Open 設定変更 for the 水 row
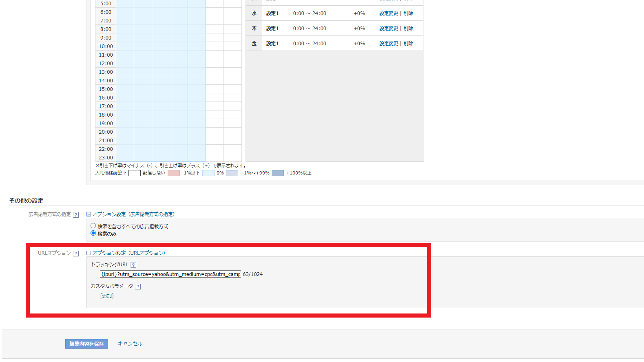This screenshot has width=644, height=362. coord(389,13)
